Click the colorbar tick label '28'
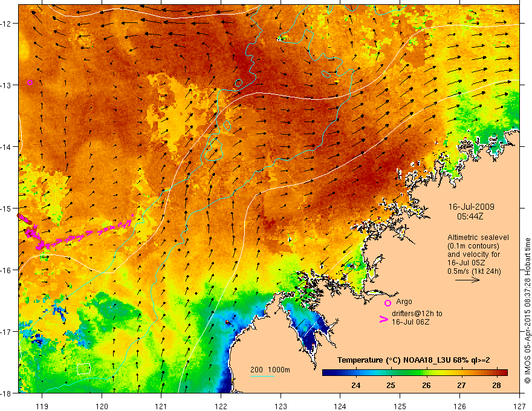The width and height of the screenshot is (532, 411). click(x=497, y=385)
